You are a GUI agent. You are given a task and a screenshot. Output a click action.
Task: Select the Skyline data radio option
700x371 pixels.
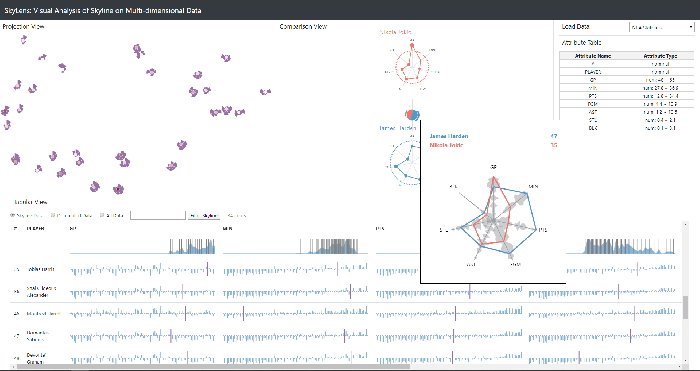click(x=12, y=216)
